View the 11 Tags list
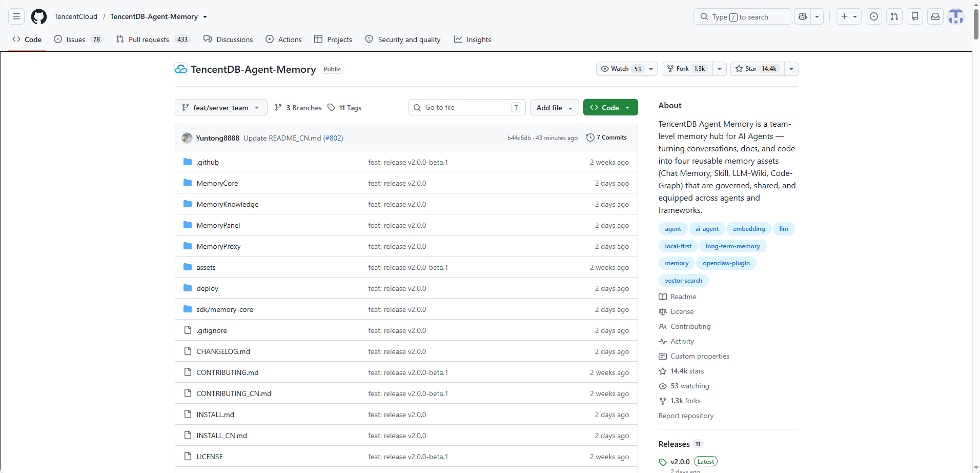This screenshot has height=473, width=980. click(344, 108)
